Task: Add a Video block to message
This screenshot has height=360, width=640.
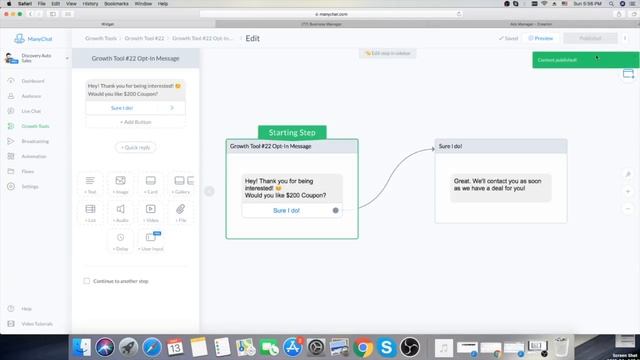Action: (151, 213)
